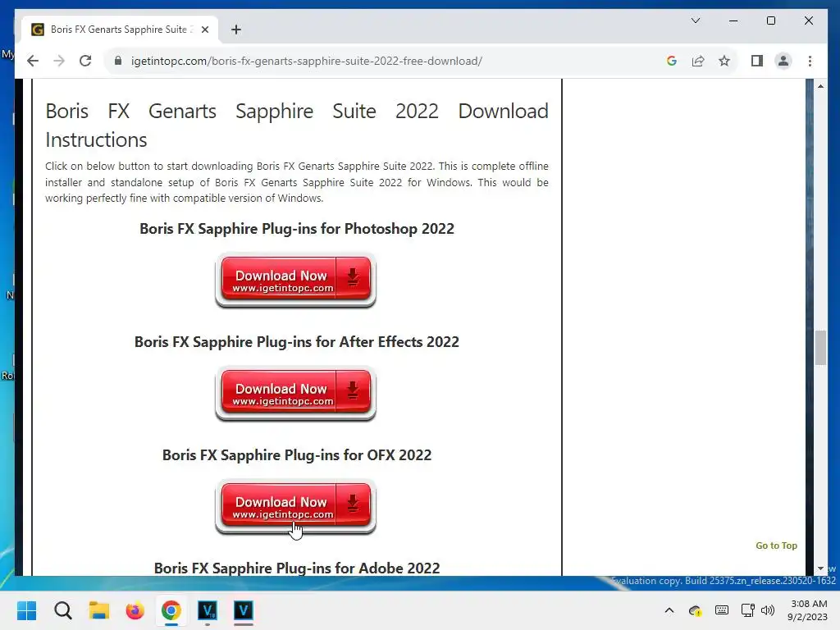Open Google icon in address bar
The height and width of the screenshot is (630, 840).
click(671, 61)
